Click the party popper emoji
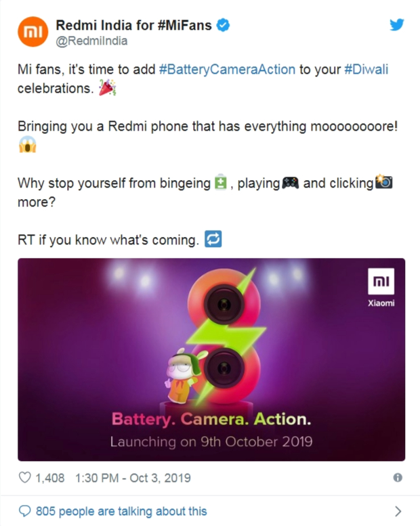Screen dimensions: 420x526 (x=108, y=87)
